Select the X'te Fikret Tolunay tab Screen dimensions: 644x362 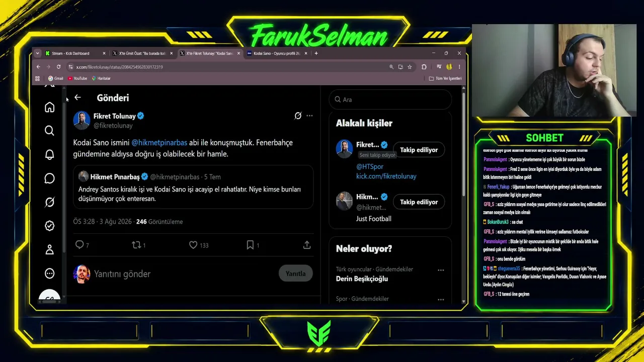coord(210,53)
